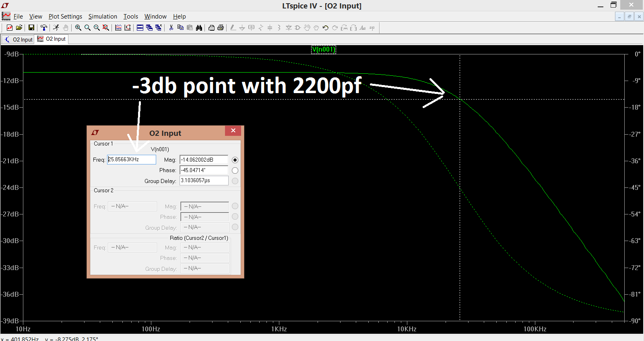The width and height of the screenshot is (644, 341).
Task: Restore the inner document window
Action: click(x=630, y=17)
